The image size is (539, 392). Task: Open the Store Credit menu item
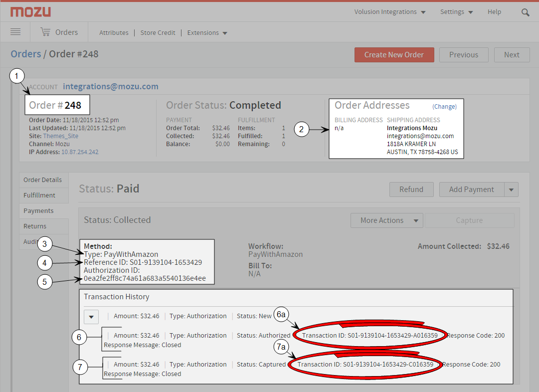pyautogui.click(x=158, y=33)
